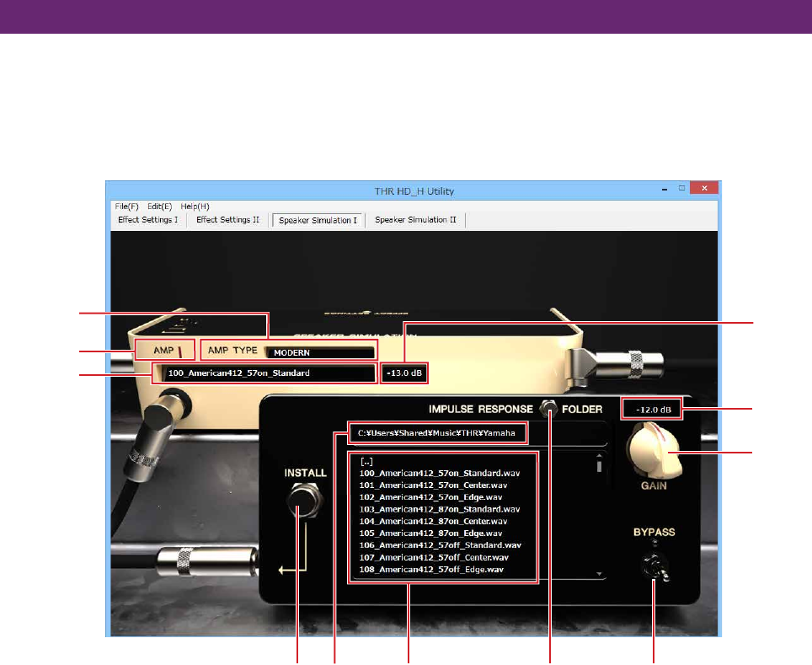
Task: Close the THR HD_H Utility window
Action: coord(704,188)
